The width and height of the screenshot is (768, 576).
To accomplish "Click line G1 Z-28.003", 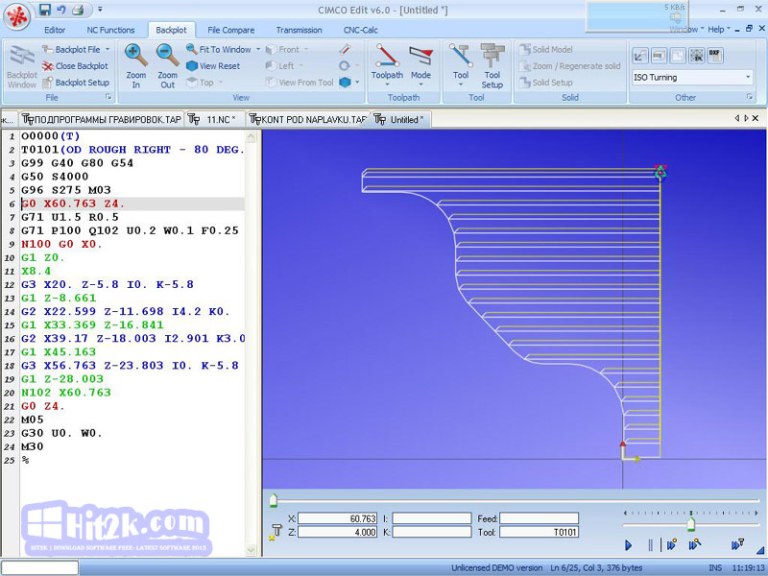I will point(62,379).
